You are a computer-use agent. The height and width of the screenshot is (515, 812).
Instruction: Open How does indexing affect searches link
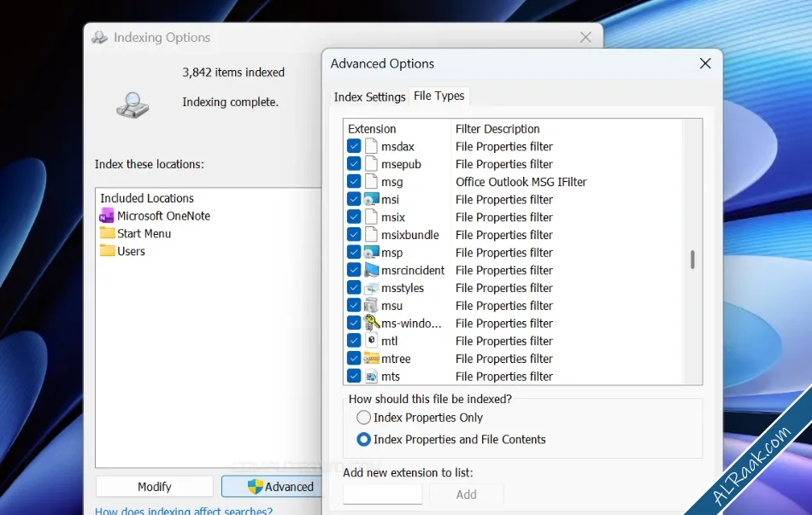coord(183,511)
